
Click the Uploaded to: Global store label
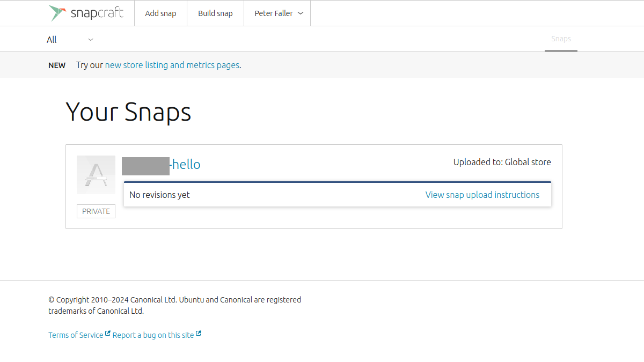[502, 162]
